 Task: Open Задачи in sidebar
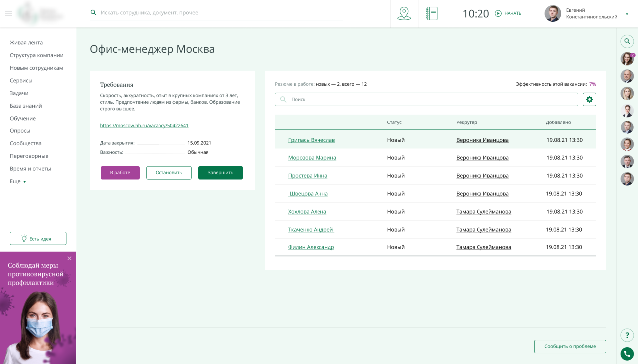(x=19, y=93)
